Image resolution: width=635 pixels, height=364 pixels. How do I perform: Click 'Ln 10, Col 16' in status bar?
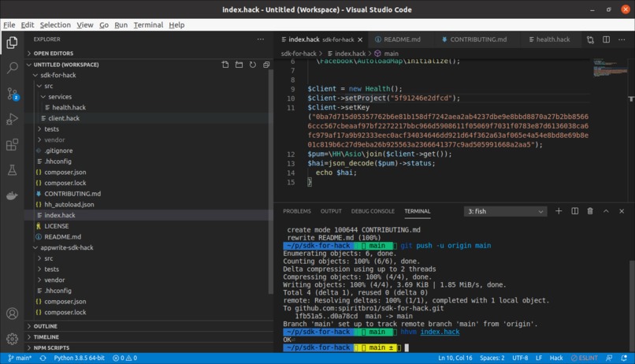pyautogui.click(x=455, y=358)
